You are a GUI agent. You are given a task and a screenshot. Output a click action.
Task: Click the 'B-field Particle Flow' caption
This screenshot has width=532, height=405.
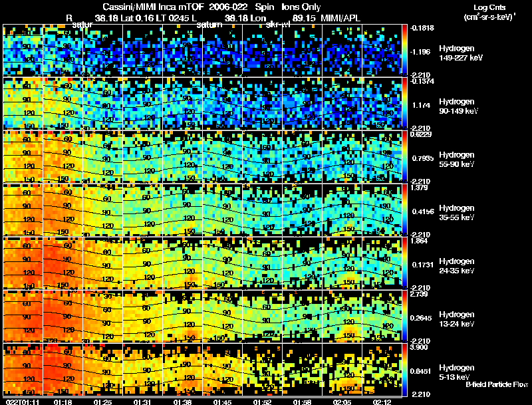click(x=497, y=384)
